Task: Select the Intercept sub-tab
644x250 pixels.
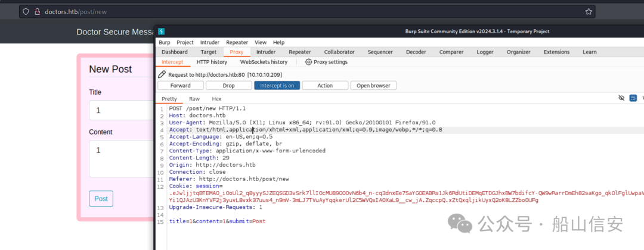Action: coord(172,62)
